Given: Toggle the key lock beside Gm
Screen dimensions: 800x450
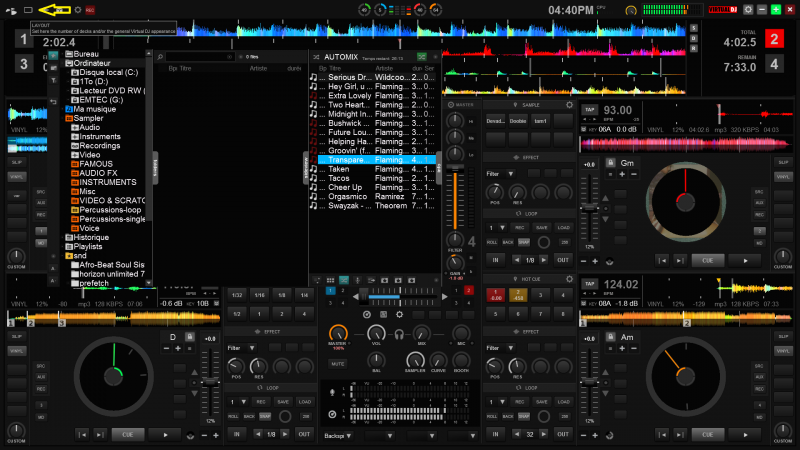Looking at the screenshot, I should pyautogui.click(x=610, y=163).
